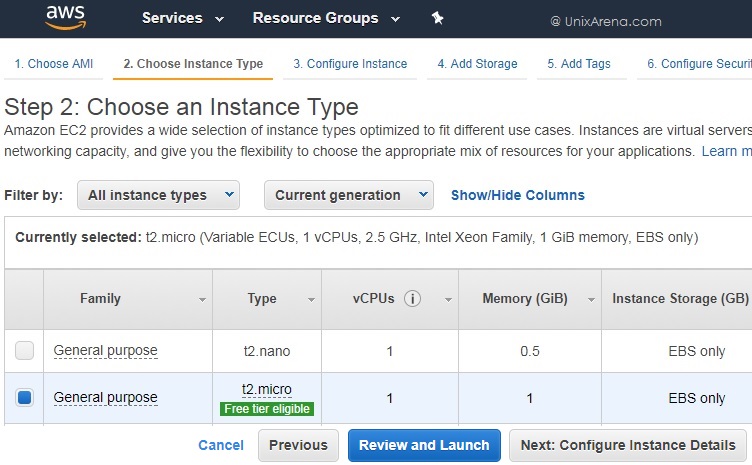Image resolution: width=752 pixels, height=465 pixels.
Task: Click Next: Configure Instance Details button
Action: [628, 445]
